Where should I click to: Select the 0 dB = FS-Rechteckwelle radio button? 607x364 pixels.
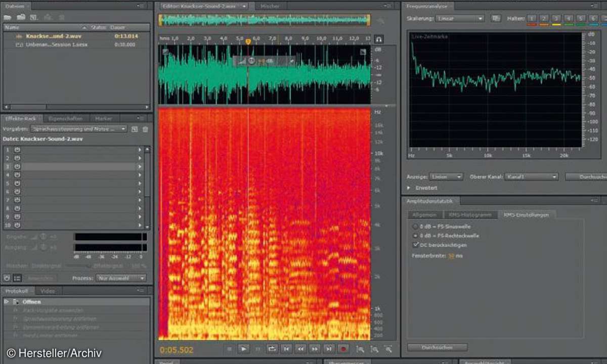point(416,236)
